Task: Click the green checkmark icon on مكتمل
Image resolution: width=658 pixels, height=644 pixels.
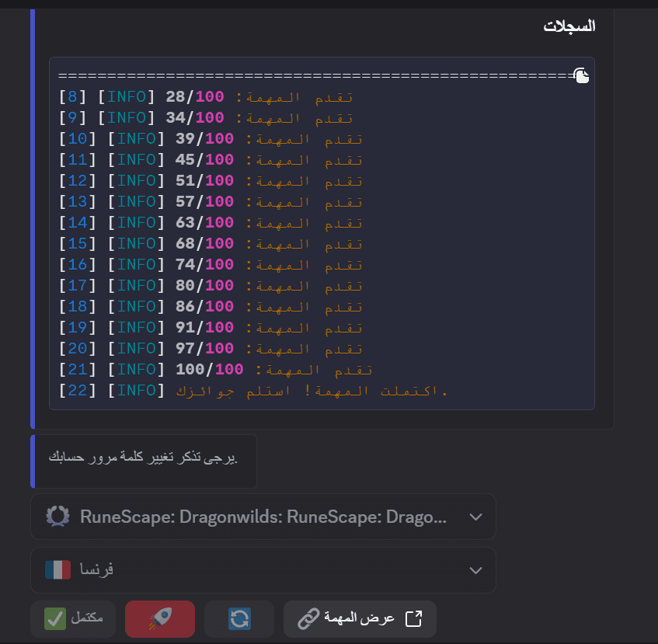Action: click(x=55, y=619)
